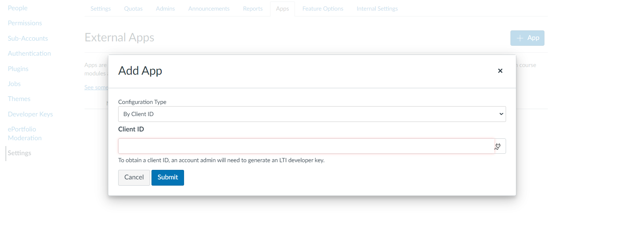Navigate to Authentication in the sidebar
The image size is (644, 231).
pos(29,53)
